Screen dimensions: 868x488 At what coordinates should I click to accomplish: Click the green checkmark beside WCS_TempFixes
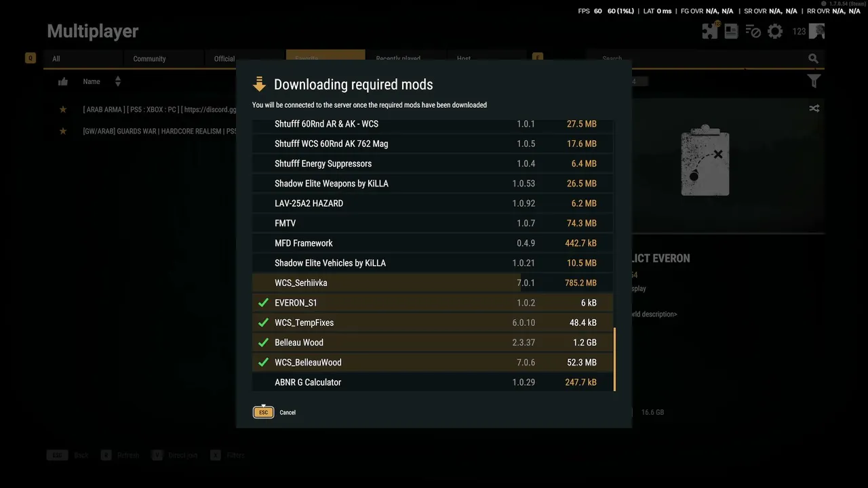pyautogui.click(x=264, y=323)
